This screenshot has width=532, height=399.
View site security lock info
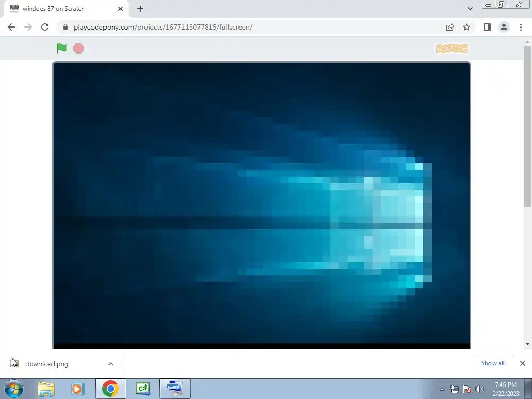pos(65,27)
